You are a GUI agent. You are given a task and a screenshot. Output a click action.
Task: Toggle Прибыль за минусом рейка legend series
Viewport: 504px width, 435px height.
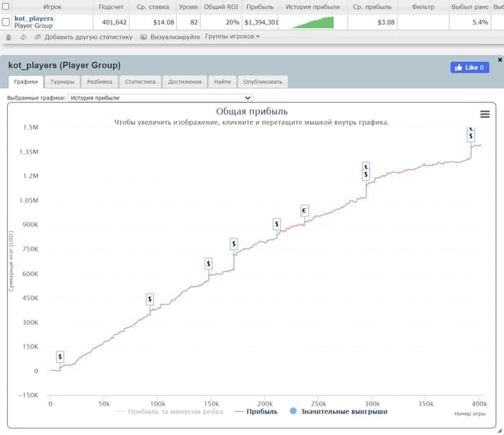tap(169, 411)
